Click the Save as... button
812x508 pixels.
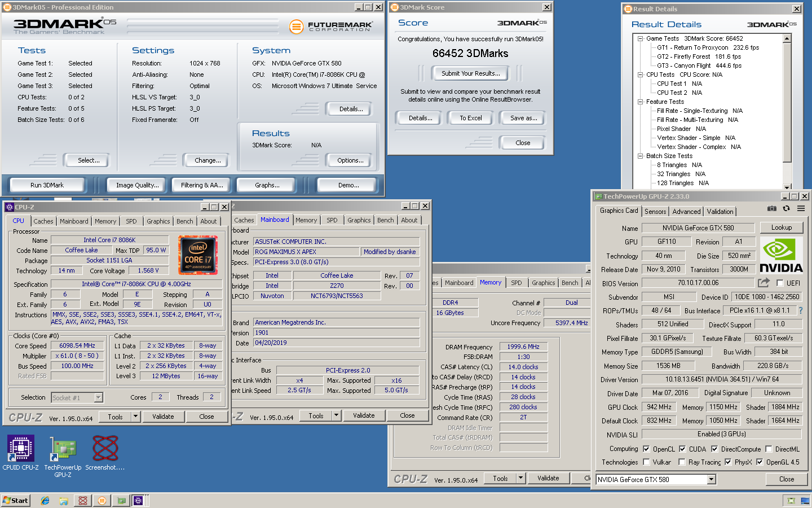click(x=523, y=118)
